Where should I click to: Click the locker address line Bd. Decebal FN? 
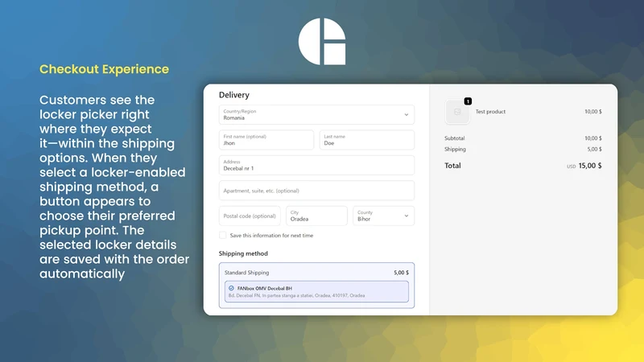pos(296,295)
